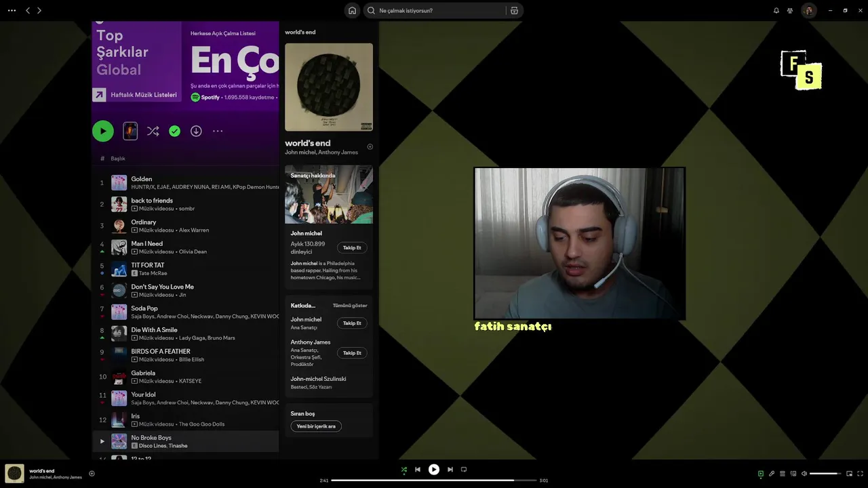The height and width of the screenshot is (488, 868).
Task: Open connect to a device icon
Action: pyautogui.click(x=793, y=474)
